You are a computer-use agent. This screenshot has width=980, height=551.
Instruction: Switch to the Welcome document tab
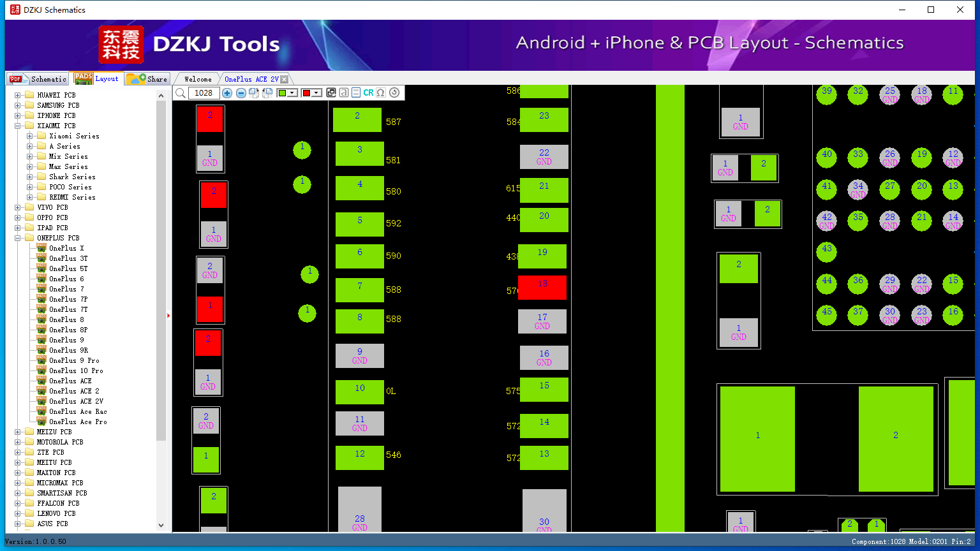point(198,79)
